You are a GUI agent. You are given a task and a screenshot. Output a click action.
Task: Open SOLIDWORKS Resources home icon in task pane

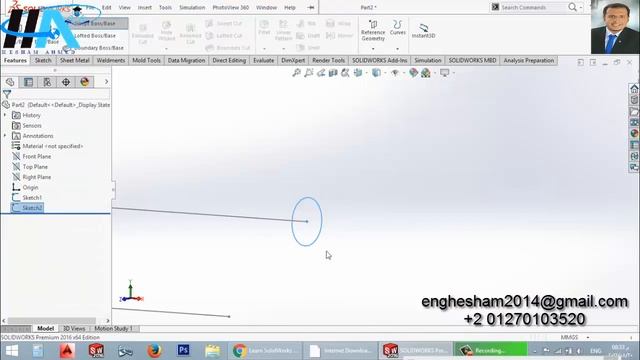(634, 89)
